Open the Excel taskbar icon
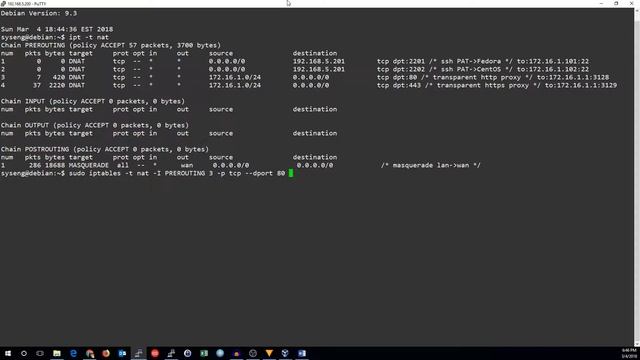 tap(204, 353)
